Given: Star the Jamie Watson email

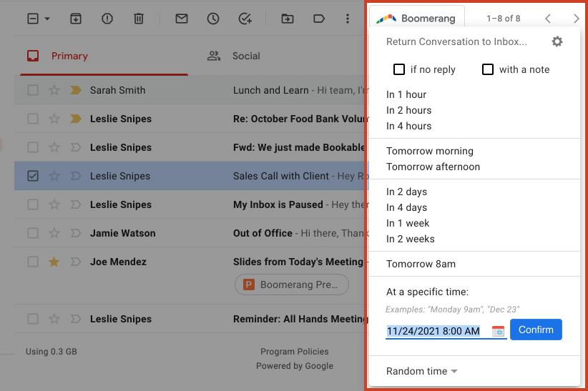Looking at the screenshot, I should [54, 233].
